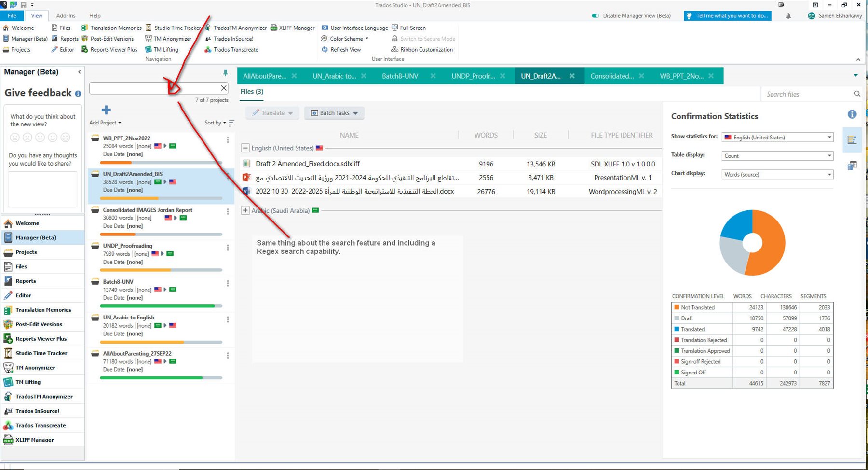Screen dimensions: 868x470
Task: Open Color Scheme dropdown
Action: pyautogui.click(x=345, y=39)
